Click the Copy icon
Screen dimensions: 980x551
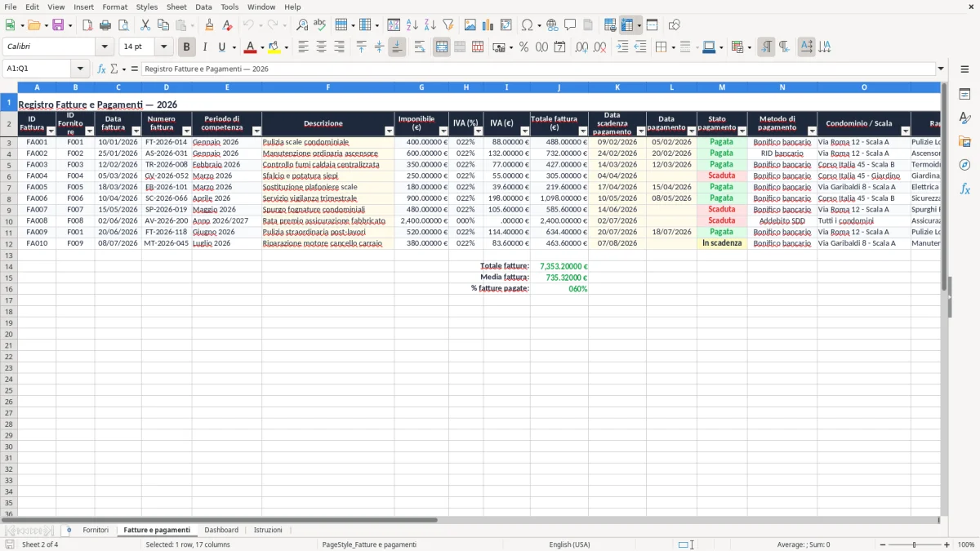(163, 25)
